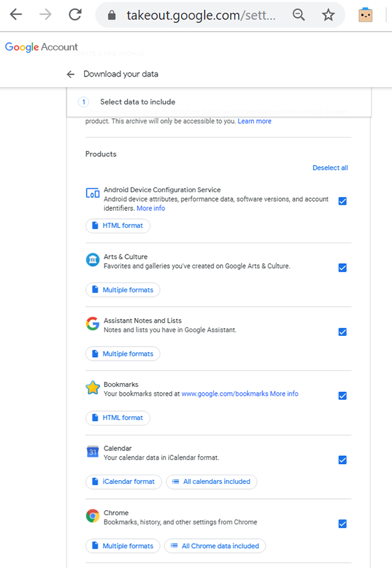392x568 pixels.
Task: Uncheck Android Device Configuration Service
Action: pos(342,201)
